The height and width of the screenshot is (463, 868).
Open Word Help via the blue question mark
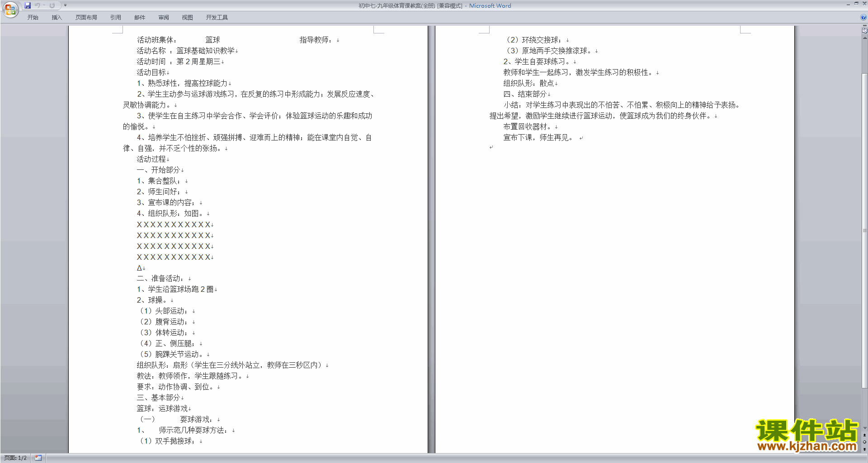[x=863, y=18]
